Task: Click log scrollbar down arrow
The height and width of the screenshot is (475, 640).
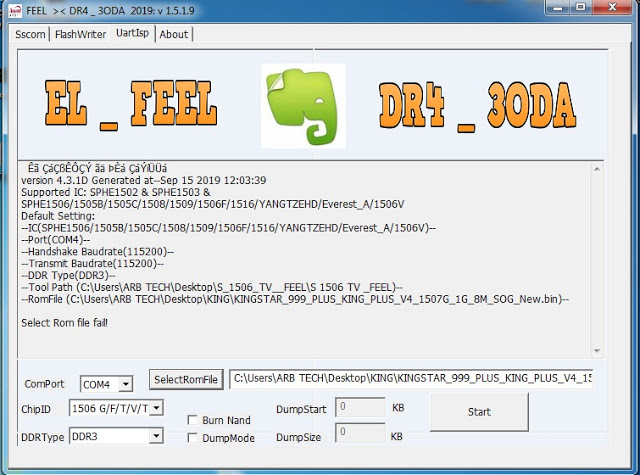Action: tap(597, 351)
